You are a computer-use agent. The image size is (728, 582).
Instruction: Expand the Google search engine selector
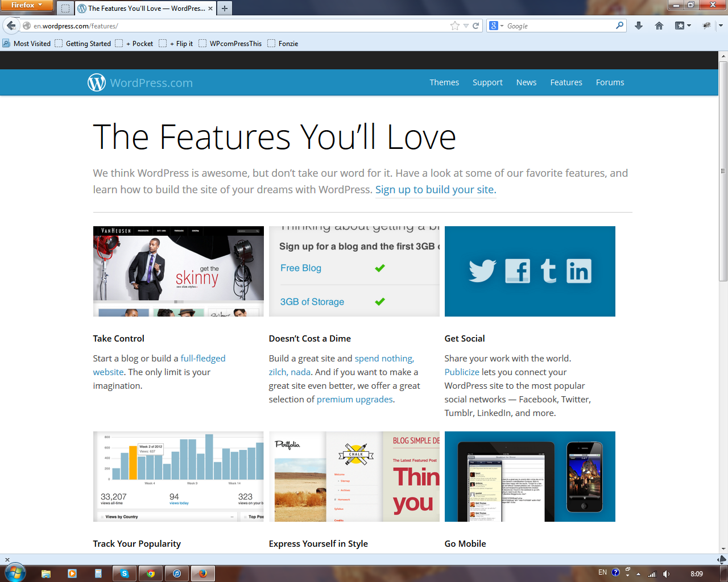(496, 26)
